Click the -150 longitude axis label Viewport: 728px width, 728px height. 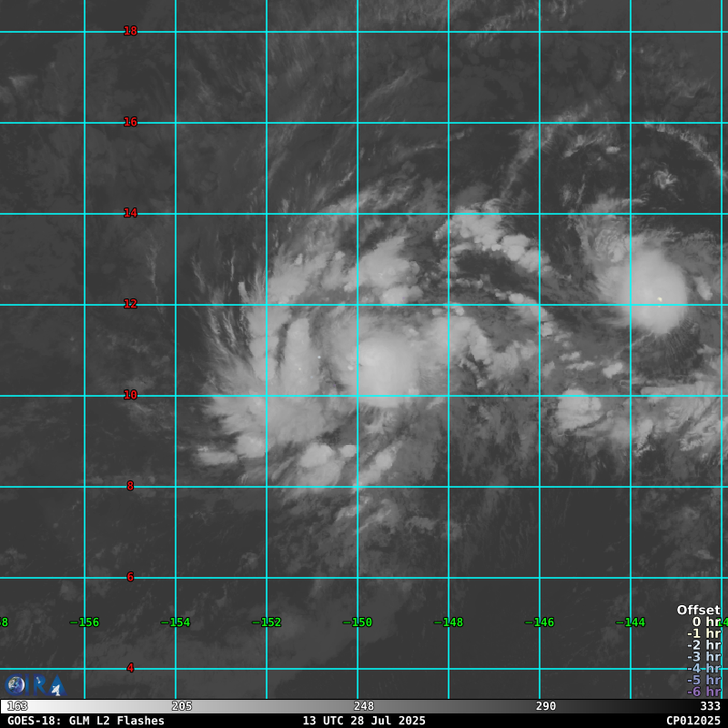[358, 622]
